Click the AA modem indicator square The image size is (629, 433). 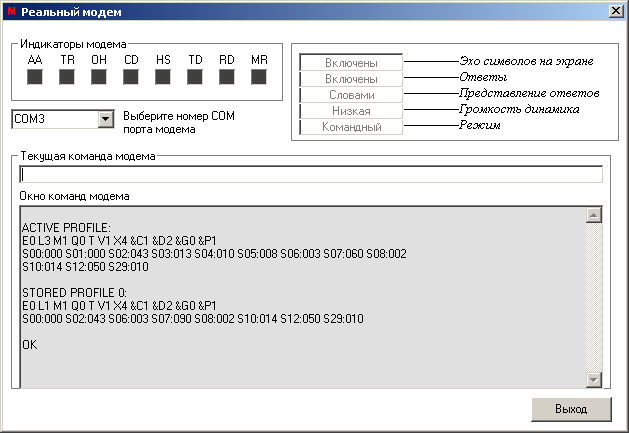point(34,77)
